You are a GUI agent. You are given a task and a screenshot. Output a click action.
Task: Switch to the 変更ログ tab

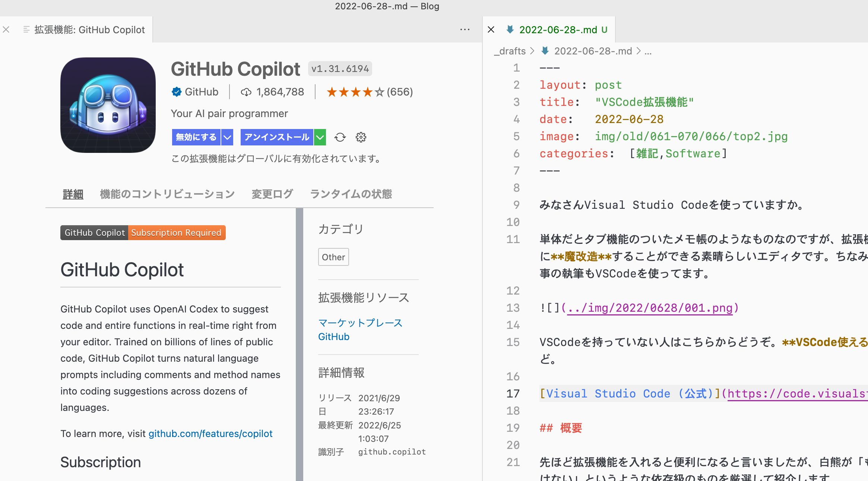coord(272,194)
